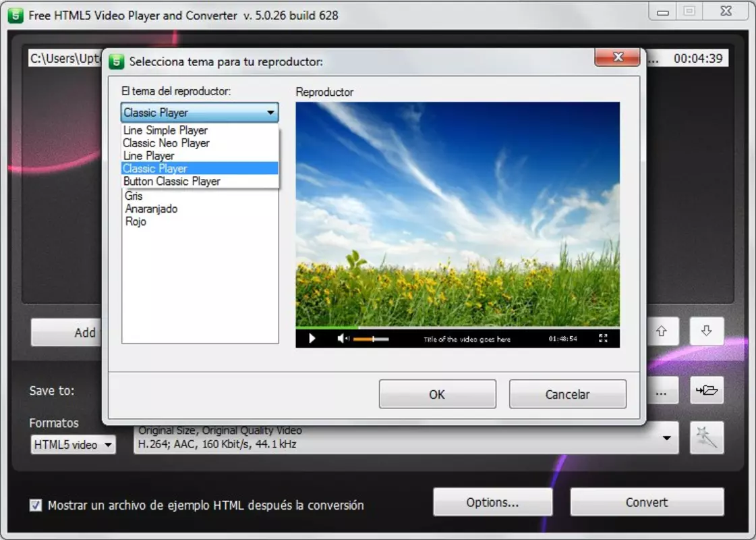Click the video preview thumbnail
Screen dimensions: 756x540
click(x=457, y=214)
